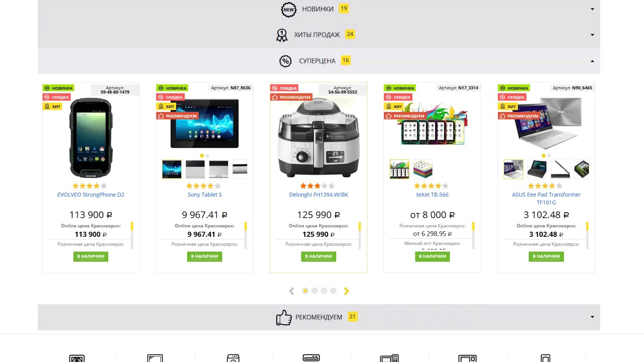This screenshot has height=362, width=644.
Task: Click the air conditioner category icon
Action: [311, 358]
